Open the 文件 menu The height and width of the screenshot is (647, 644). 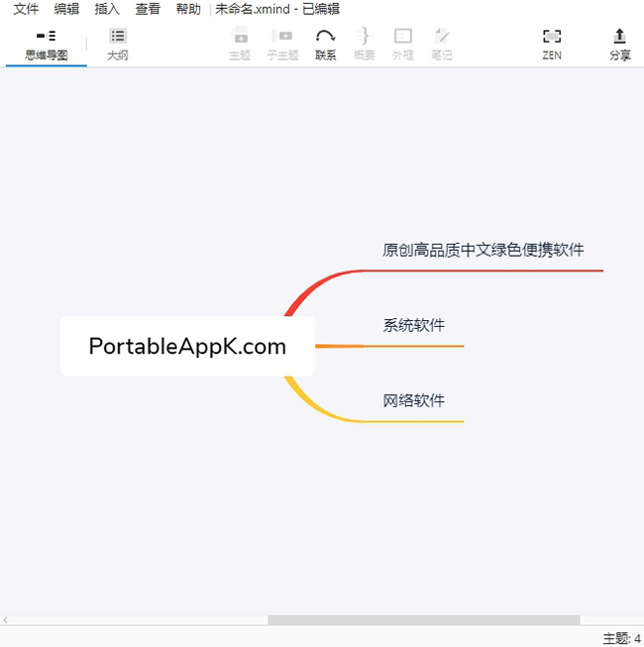click(26, 9)
